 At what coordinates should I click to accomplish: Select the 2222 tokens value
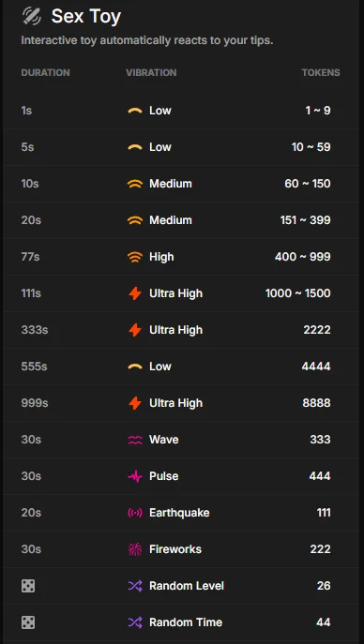click(x=317, y=330)
